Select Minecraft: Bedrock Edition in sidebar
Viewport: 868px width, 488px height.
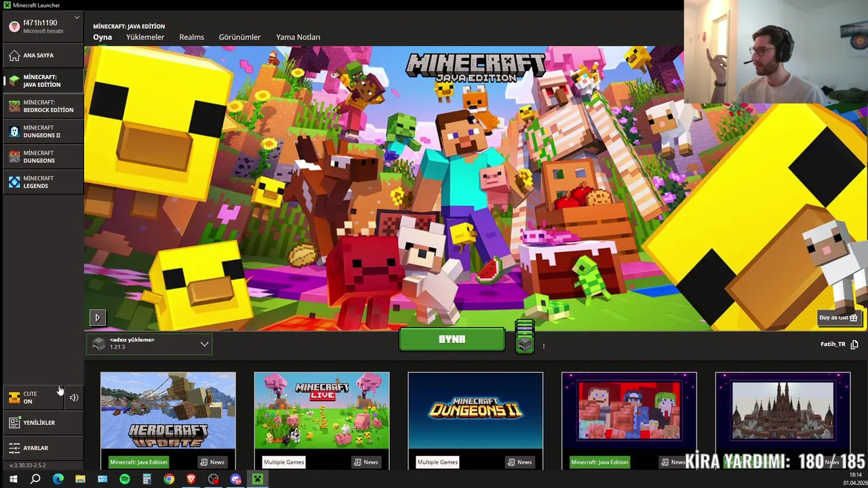(43, 106)
